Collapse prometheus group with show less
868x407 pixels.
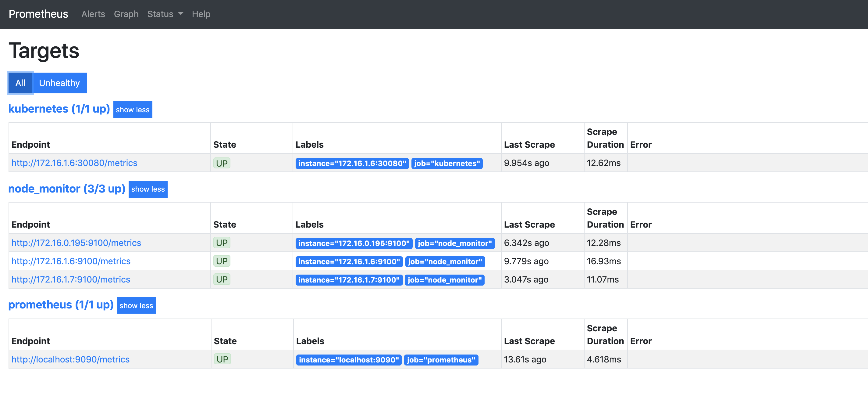click(x=136, y=305)
